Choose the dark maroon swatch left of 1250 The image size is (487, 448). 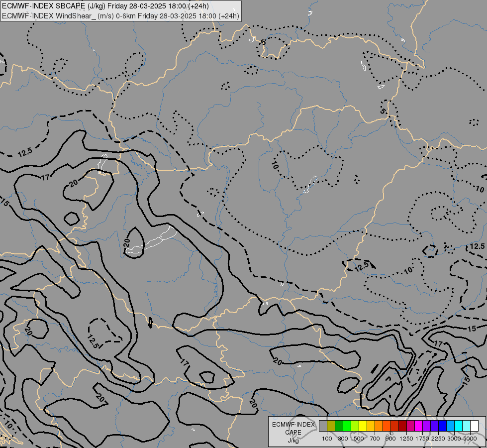[x=403, y=426]
